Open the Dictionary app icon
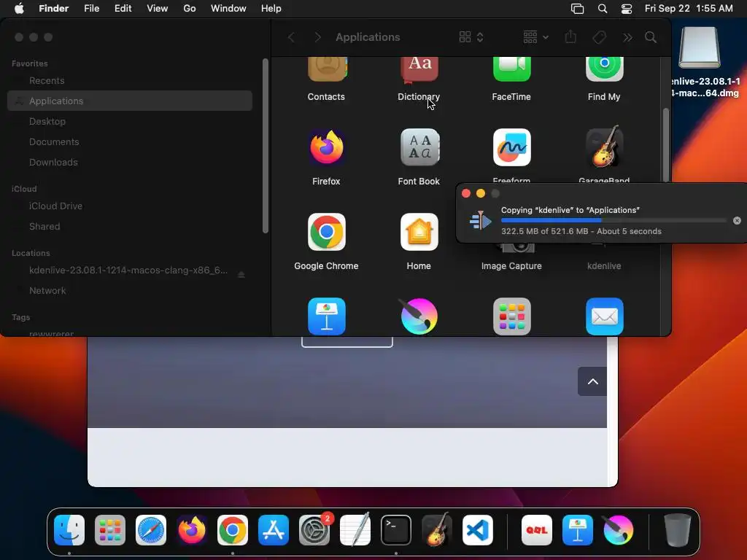747x560 pixels. point(419,69)
